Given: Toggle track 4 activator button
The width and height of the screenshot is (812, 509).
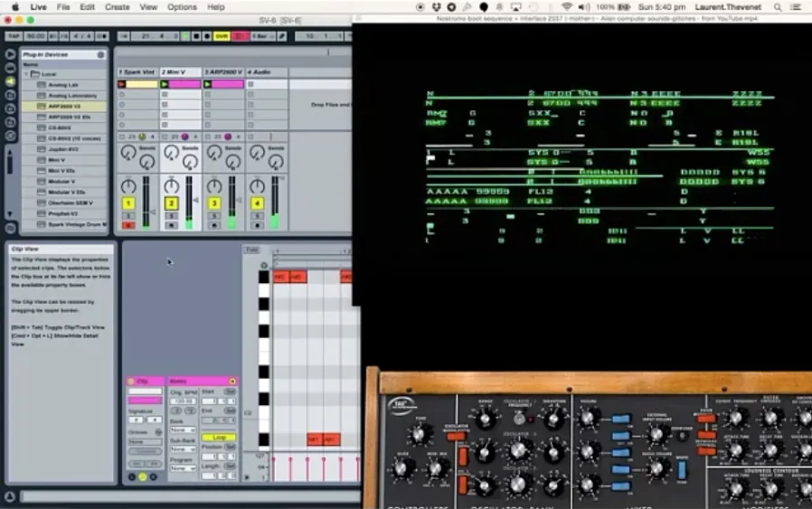Looking at the screenshot, I should 256,203.
